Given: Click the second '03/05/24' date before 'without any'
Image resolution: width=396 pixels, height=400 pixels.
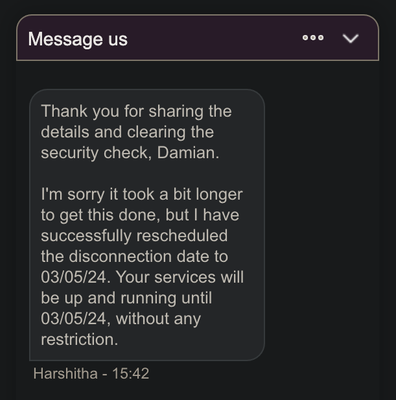Looking at the screenshot, I should tap(74, 319).
